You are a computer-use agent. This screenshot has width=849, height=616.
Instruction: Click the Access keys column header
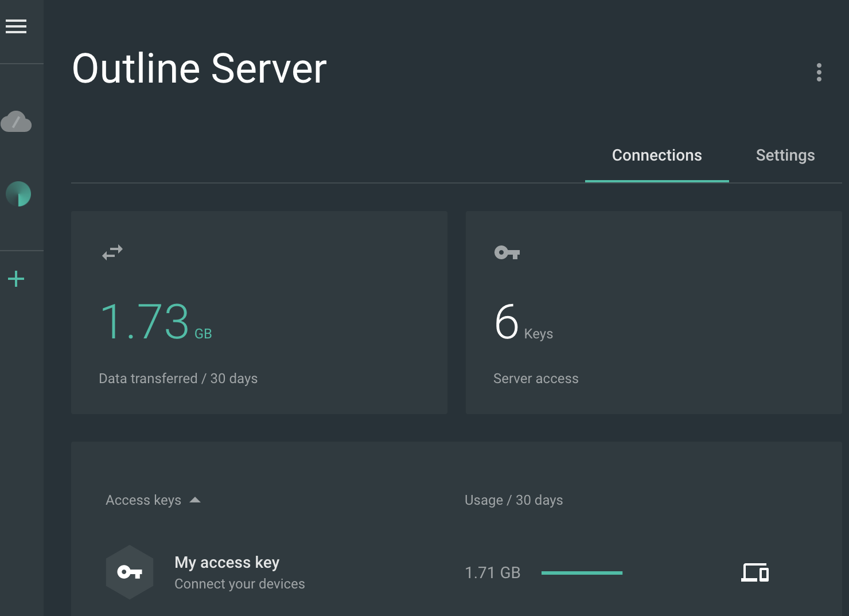(143, 500)
